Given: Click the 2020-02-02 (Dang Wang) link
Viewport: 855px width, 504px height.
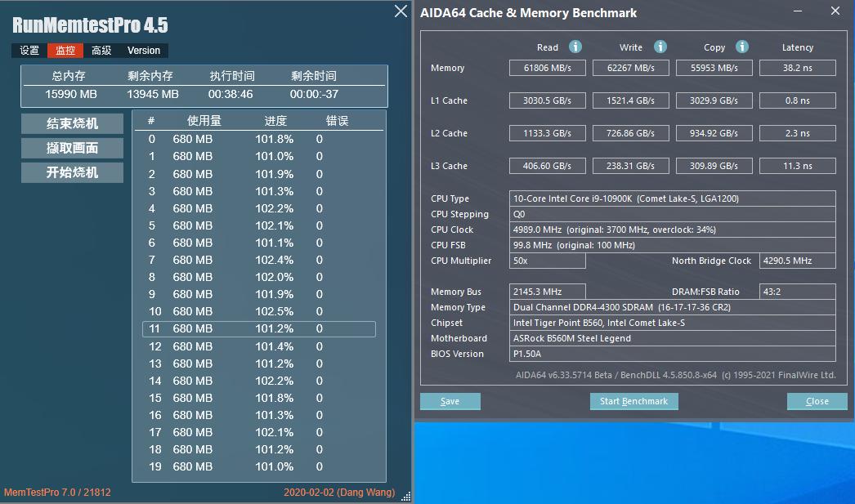Looking at the screenshot, I should pyautogui.click(x=341, y=493).
